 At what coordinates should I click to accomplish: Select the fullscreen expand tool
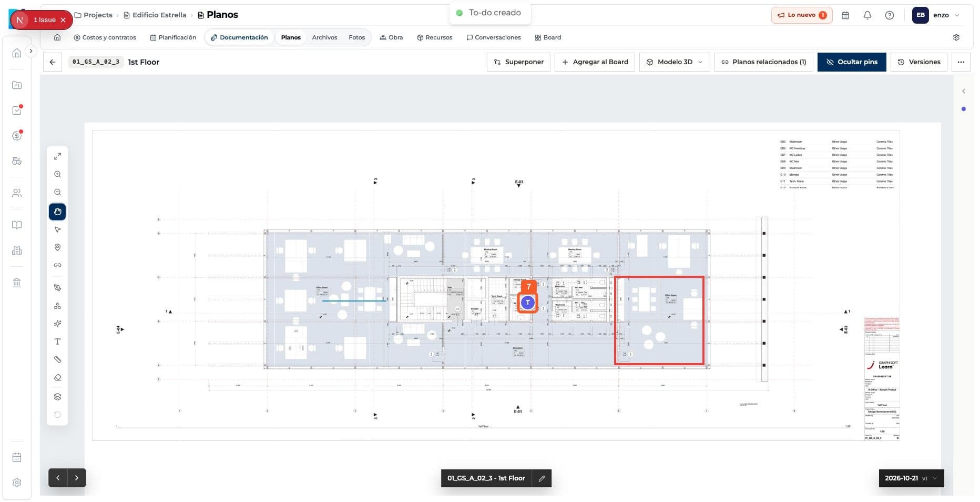coord(57,156)
